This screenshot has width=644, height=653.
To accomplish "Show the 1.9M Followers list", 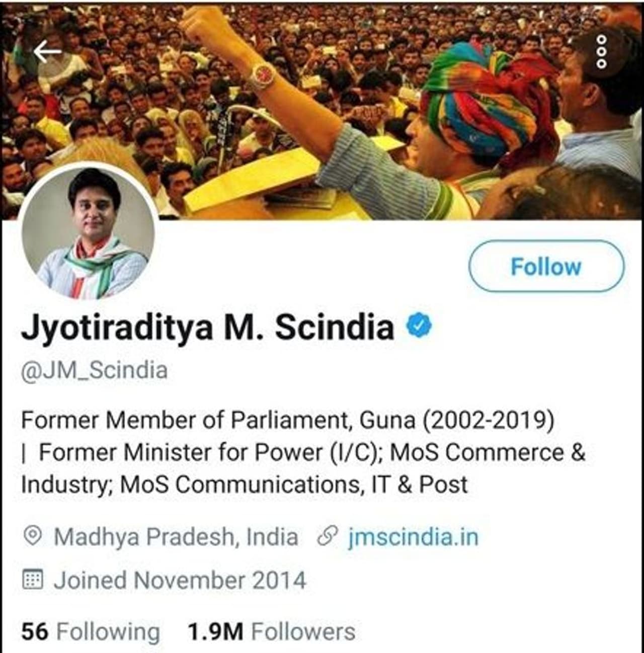I will tap(271, 631).
